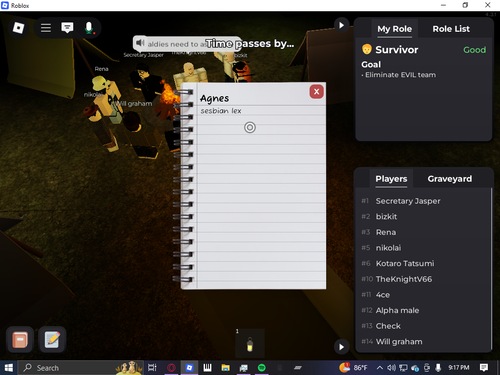Open the network status tray icon
Viewport: 500px width, 375px height.
coord(403,368)
